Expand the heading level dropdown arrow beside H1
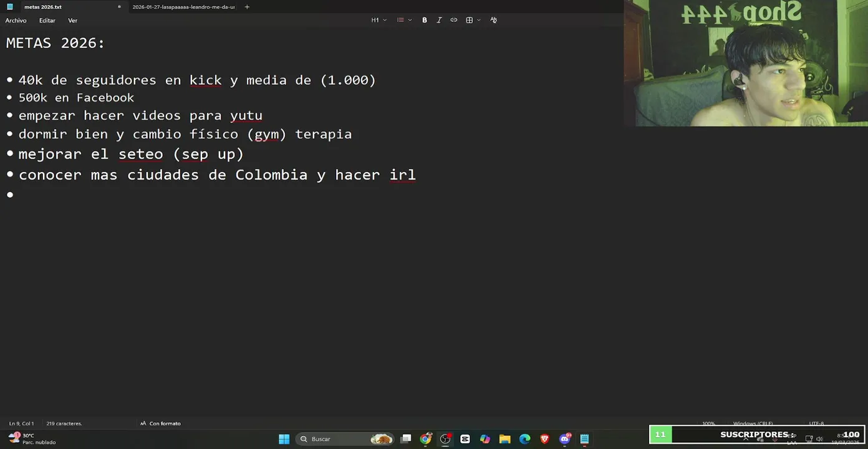Image resolution: width=868 pixels, height=449 pixels. tap(385, 20)
